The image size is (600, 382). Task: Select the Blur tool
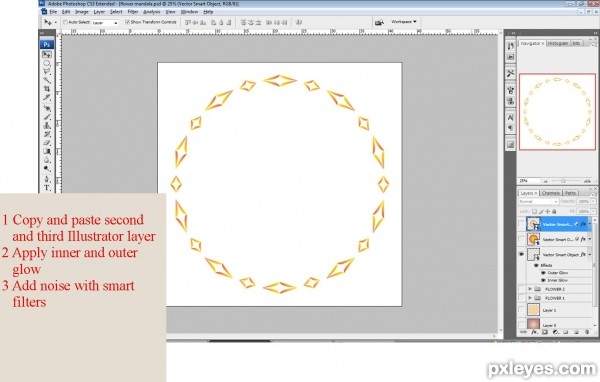(47, 160)
